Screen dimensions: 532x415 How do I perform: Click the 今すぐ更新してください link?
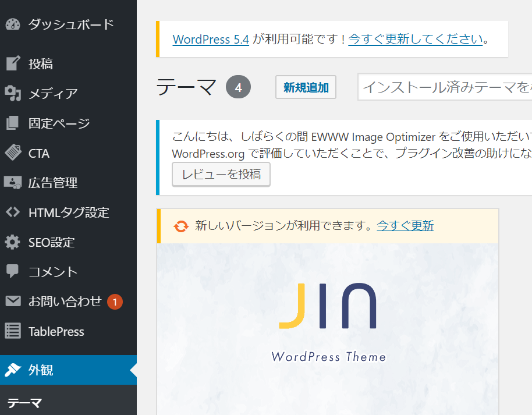pyautogui.click(x=415, y=40)
